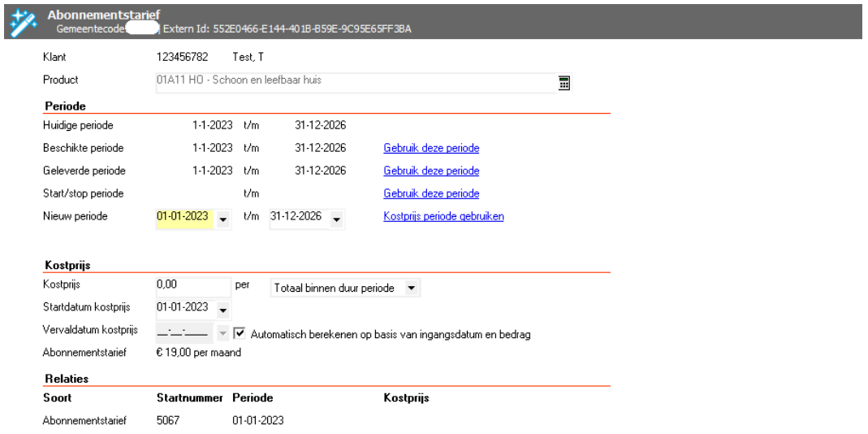
Task: Open the calculator icon beside Product field
Action: [563, 81]
